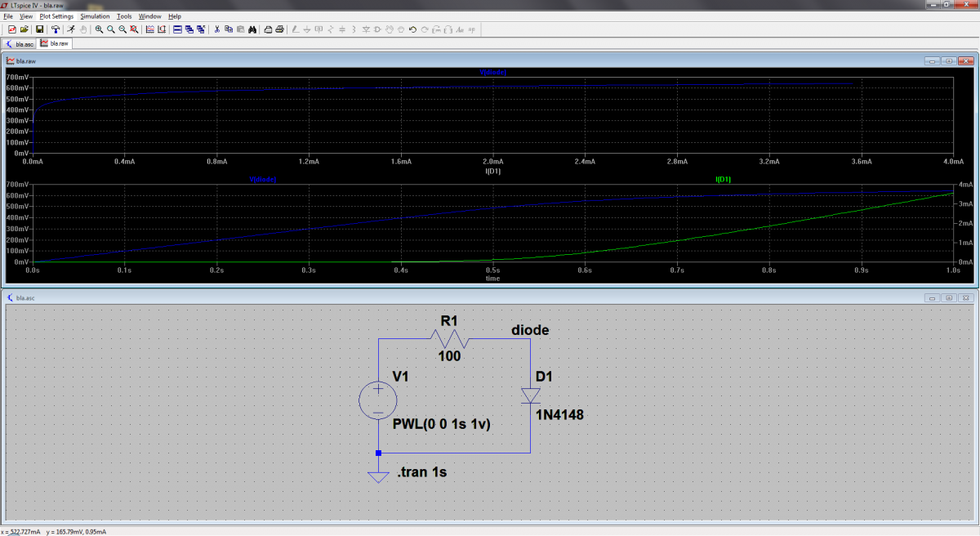Minimize the bla.raw plot window
The width and height of the screenshot is (980, 536).
(934, 61)
